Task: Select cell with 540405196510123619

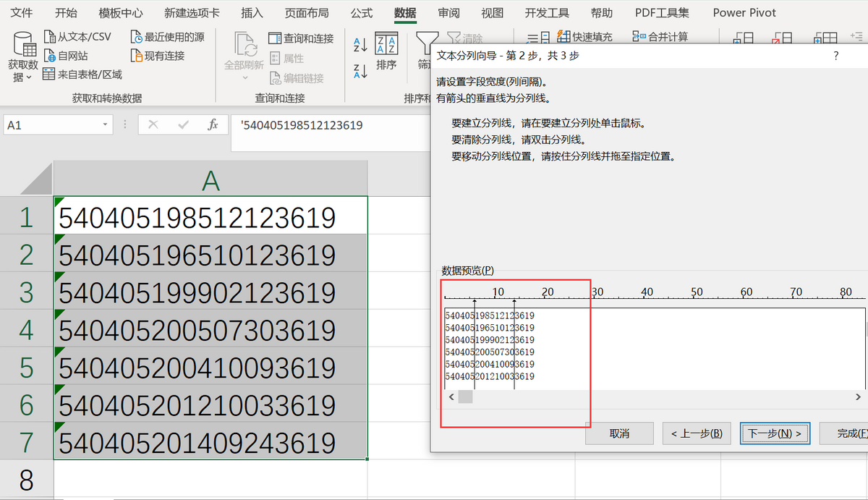Action: pyautogui.click(x=210, y=253)
